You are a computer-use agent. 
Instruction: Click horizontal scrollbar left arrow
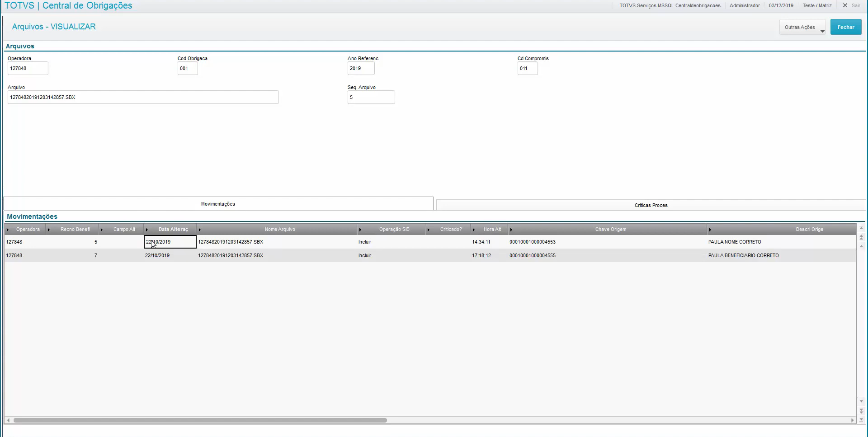8,420
